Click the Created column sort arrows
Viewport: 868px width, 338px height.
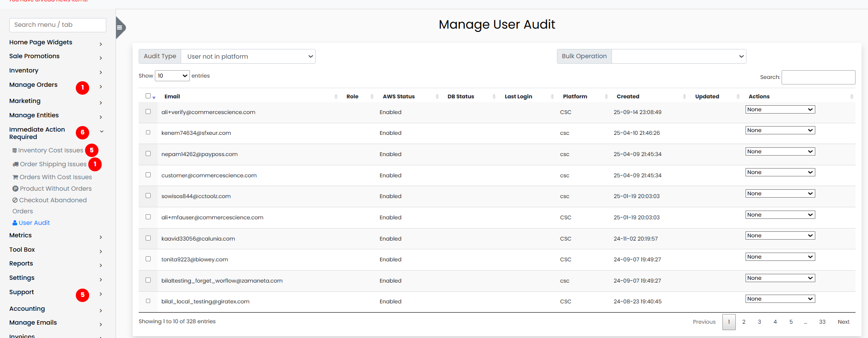(x=684, y=97)
